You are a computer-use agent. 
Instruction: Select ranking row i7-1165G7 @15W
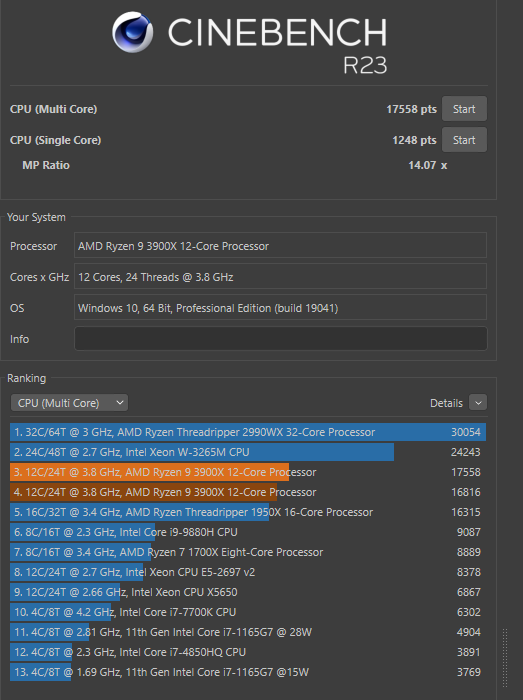pos(248,672)
